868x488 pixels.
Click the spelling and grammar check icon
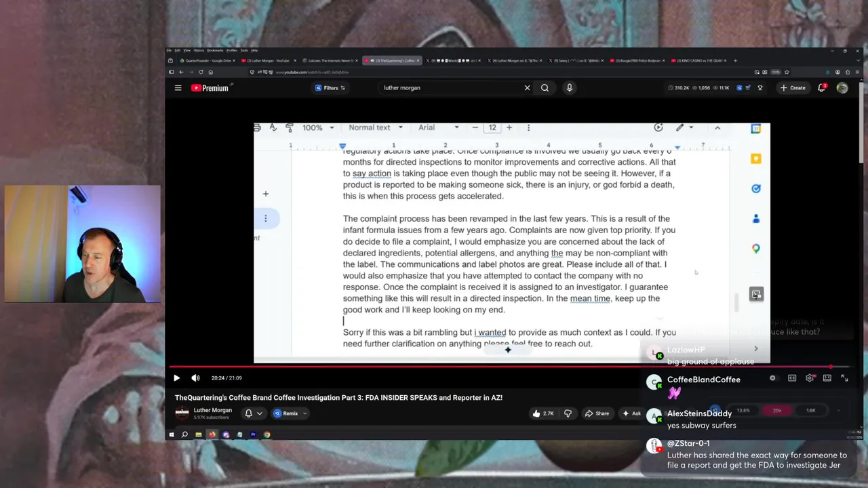coord(273,127)
